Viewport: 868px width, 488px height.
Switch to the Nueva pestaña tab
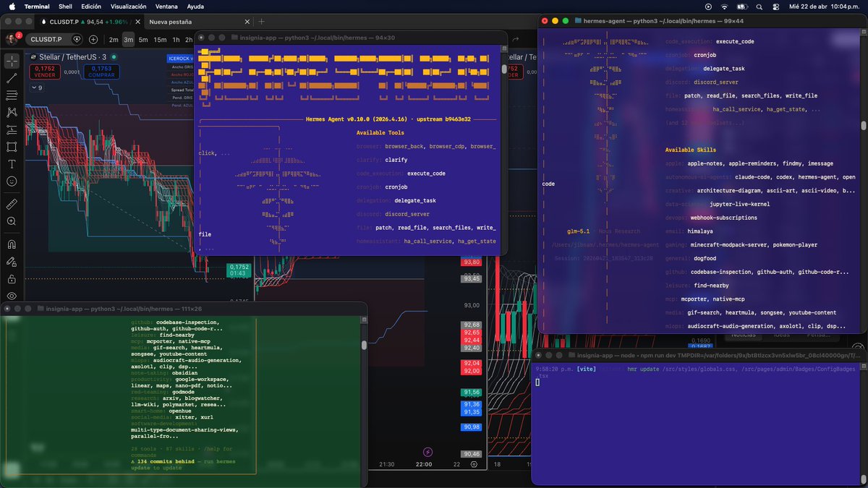click(171, 22)
